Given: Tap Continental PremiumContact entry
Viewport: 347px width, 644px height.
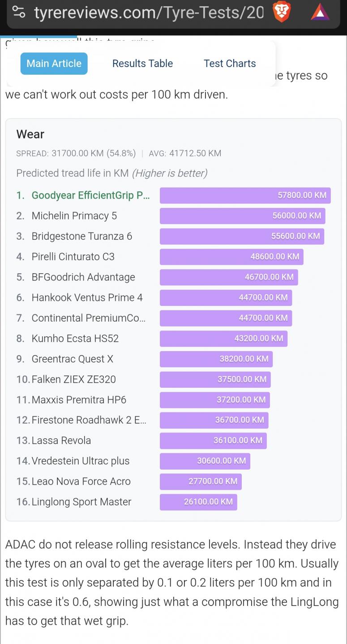Looking at the screenshot, I should click(x=88, y=318).
